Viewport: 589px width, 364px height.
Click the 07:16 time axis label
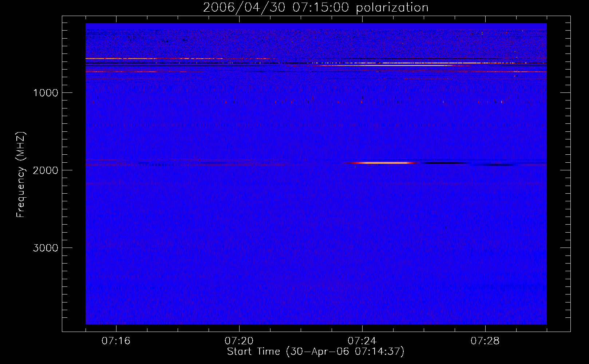click(116, 341)
